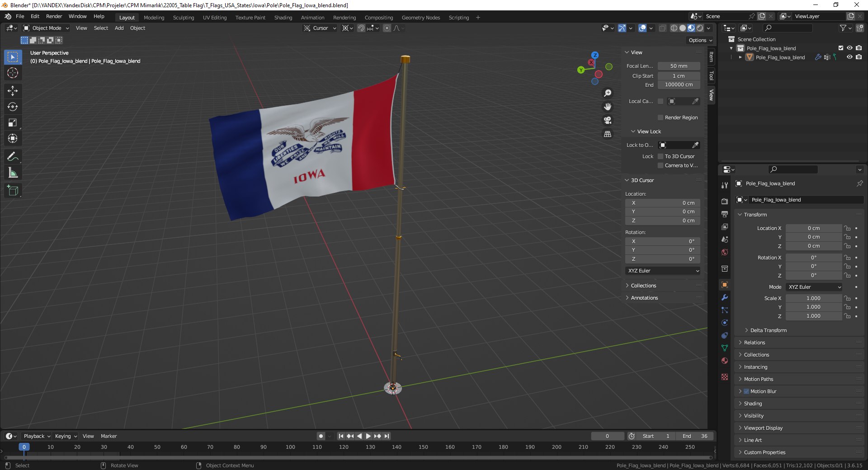Enable Lock To 3D Cursor checkbox
868x470 pixels.
660,156
